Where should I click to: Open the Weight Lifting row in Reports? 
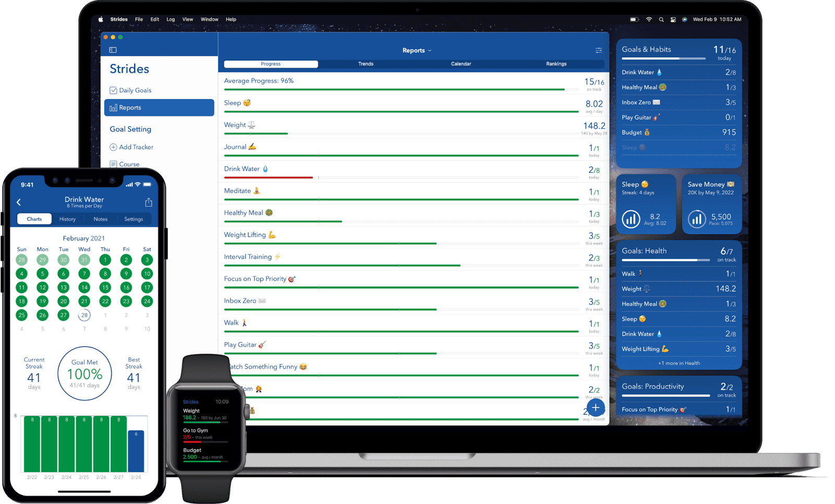click(x=414, y=236)
